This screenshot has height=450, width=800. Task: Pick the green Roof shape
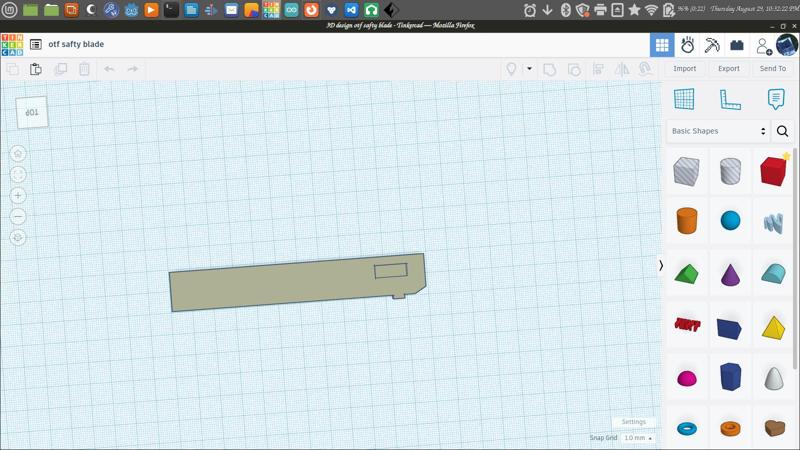point(686,274)
